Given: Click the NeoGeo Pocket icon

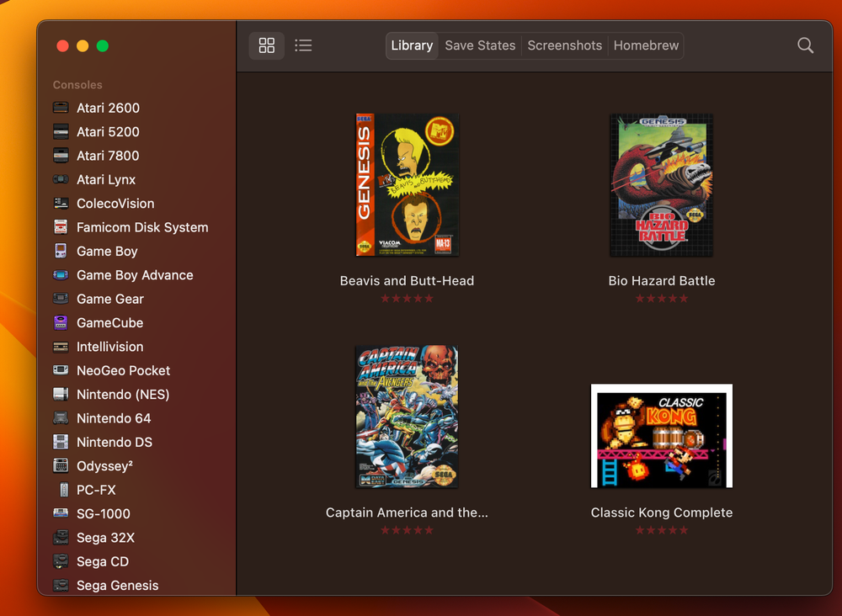Looking at the screenshot, I should [x=61, y=370].
